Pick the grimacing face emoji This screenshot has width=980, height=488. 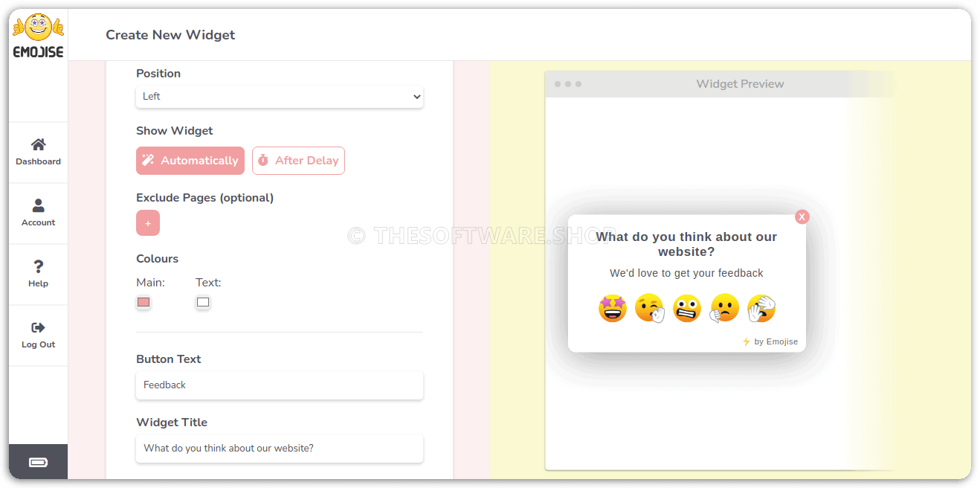(687, 308)
